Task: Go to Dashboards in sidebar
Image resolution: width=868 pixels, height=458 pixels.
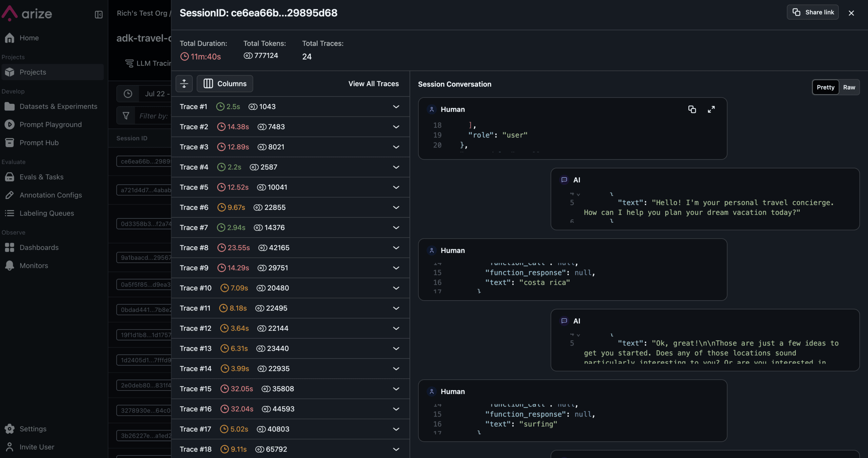Action: [x=39, y=247]
